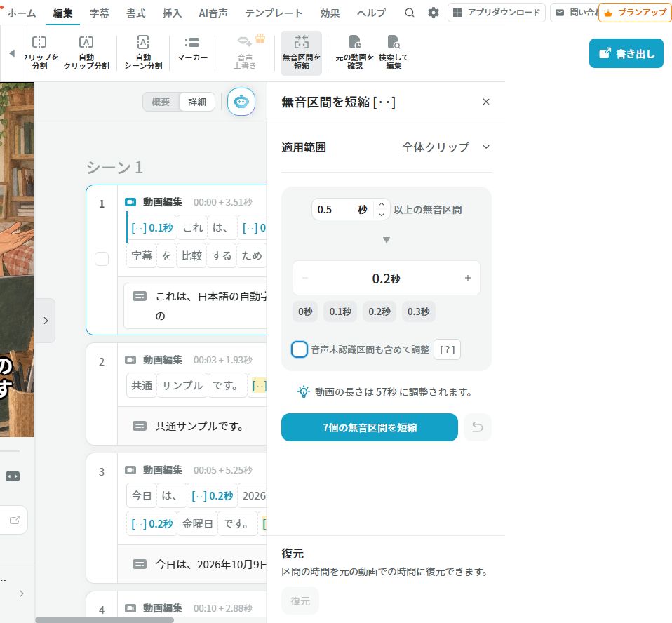
Task: Toggle 無音区間を短縮 tool
Action: 302,53
